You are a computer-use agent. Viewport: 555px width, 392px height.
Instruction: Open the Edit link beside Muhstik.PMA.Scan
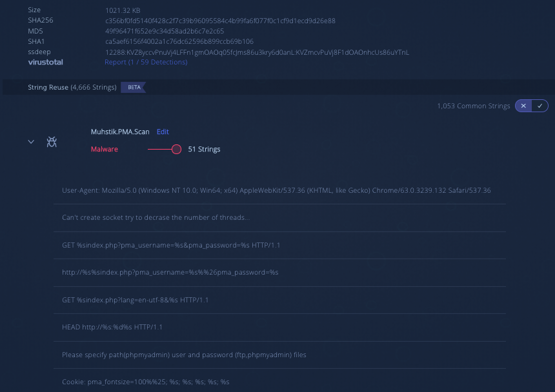(163, 132)
